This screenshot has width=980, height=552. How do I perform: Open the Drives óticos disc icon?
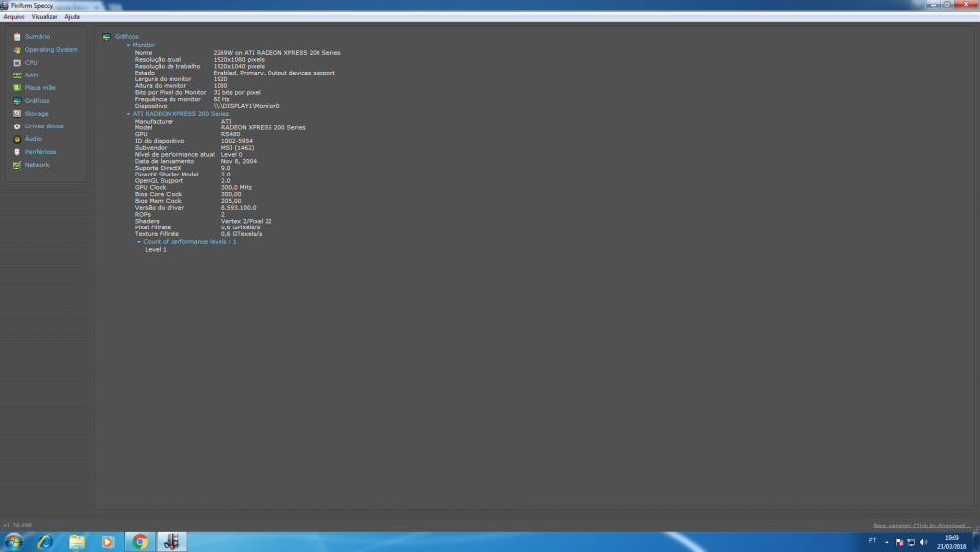coord(17,126)
